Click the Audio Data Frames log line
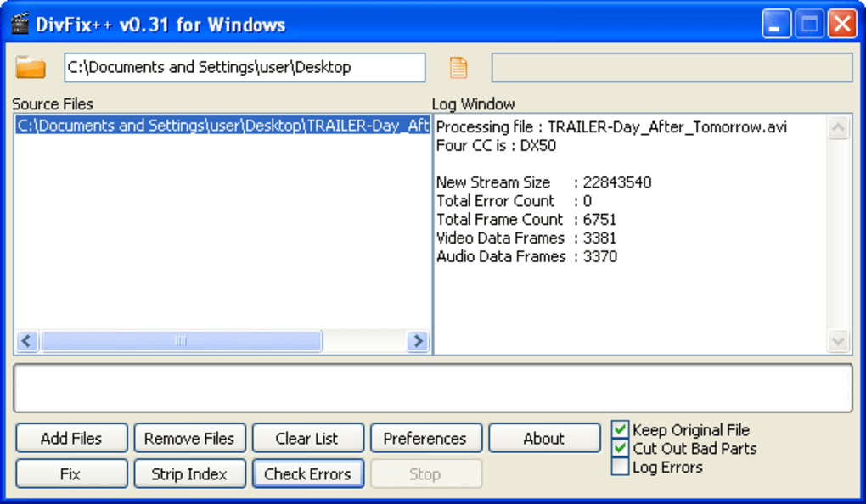 [527, 257]
